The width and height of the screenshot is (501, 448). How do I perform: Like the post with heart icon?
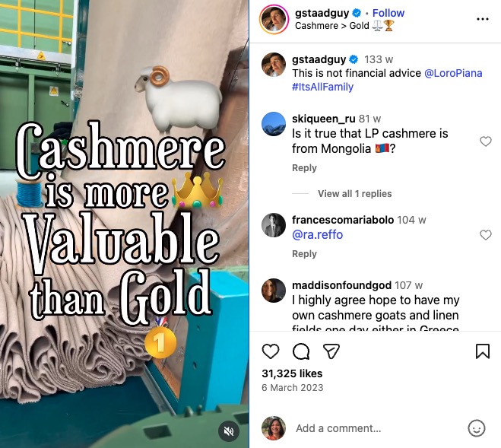tap(271, 351)
